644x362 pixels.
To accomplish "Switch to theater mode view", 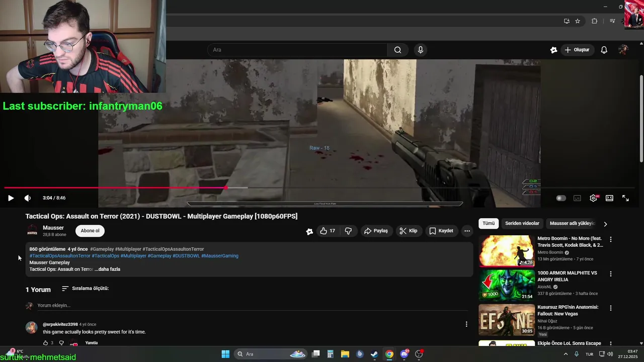I will (609, 198).
